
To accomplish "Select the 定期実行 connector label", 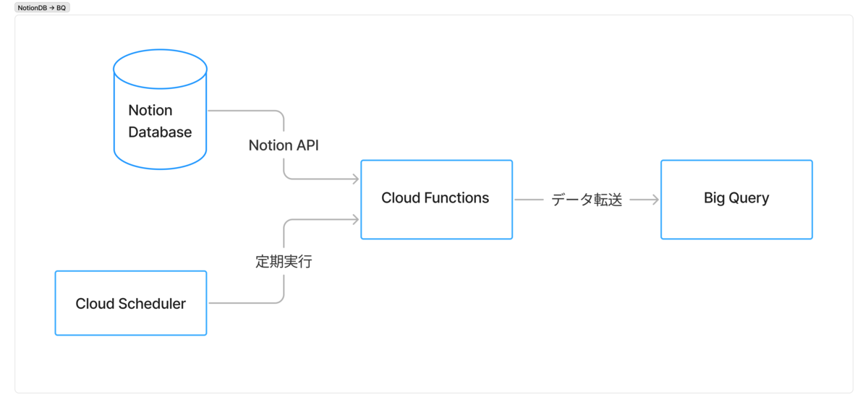I will 284,262.
